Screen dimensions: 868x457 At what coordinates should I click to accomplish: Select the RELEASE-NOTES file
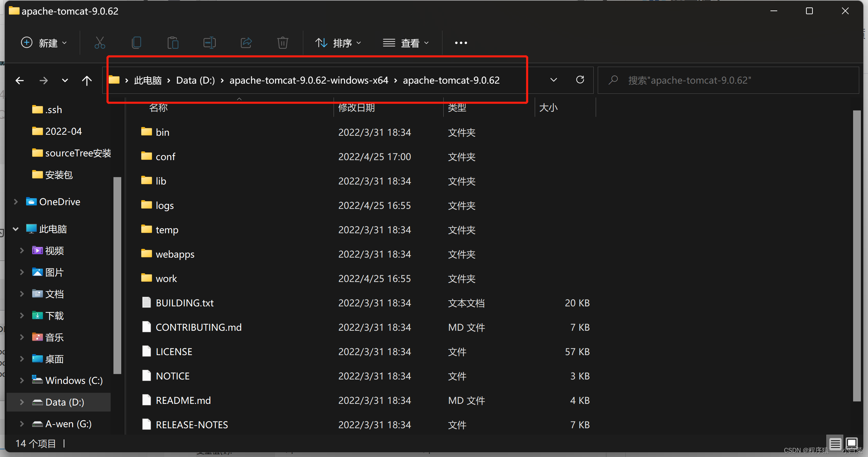point(366,425)
